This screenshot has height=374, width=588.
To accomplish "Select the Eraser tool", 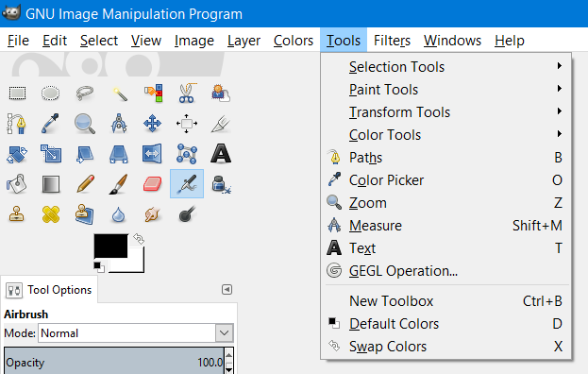I will click(153, 184).
